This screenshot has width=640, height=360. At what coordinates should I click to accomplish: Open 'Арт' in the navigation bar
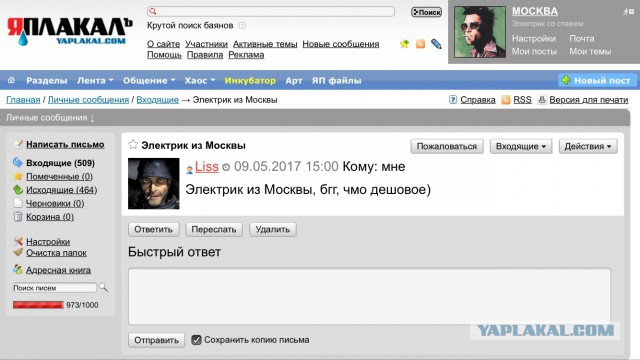(294, 80)
